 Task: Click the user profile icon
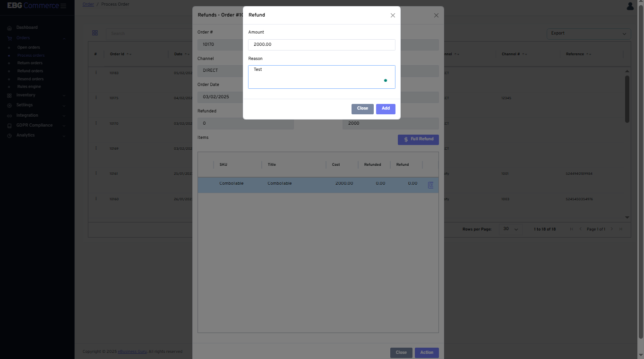[x=630, y=6]
